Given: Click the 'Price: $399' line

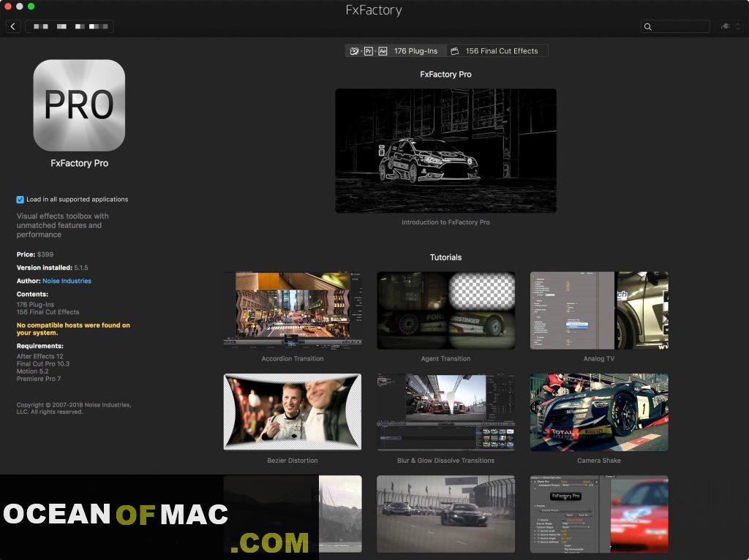Looking at the screenshot, I should 35,255.
